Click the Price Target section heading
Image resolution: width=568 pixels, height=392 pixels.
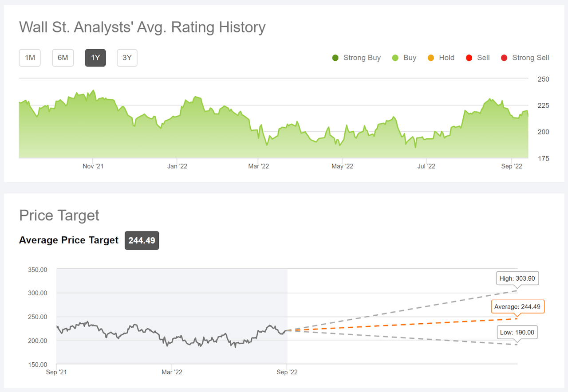59,216
